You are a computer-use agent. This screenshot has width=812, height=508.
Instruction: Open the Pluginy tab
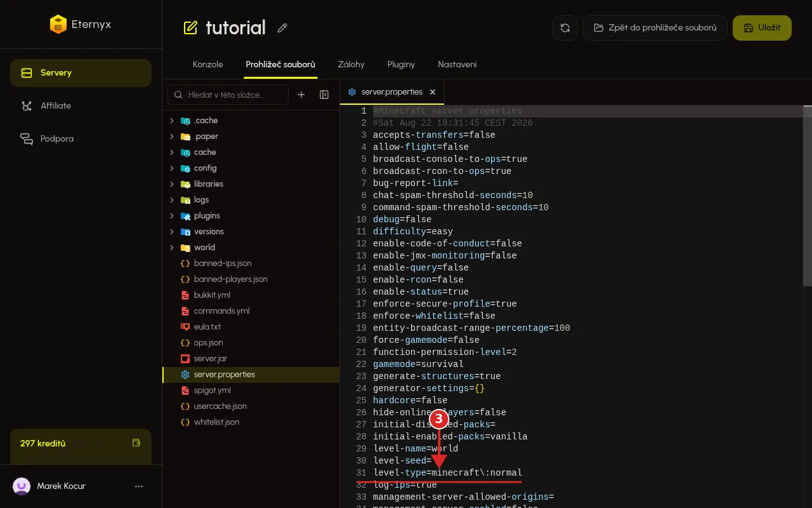(401, 65)
